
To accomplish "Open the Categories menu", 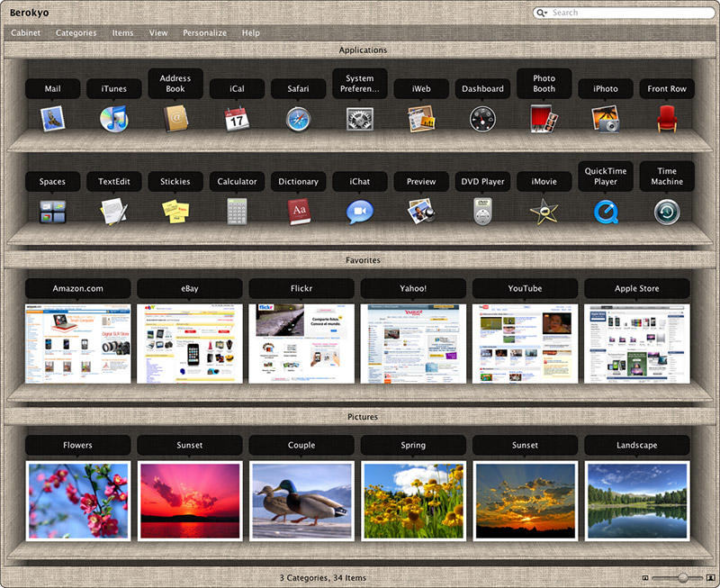I will click(76, 33).
